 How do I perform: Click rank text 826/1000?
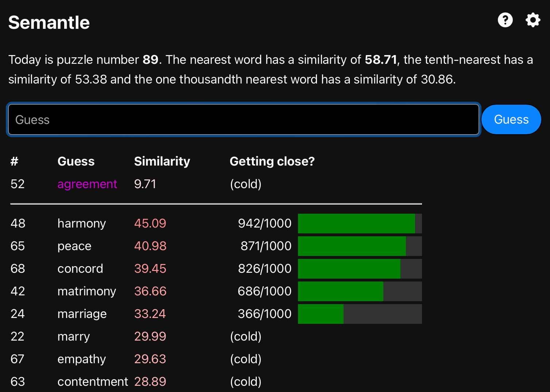pyautogui.click(x=265, y=269)
